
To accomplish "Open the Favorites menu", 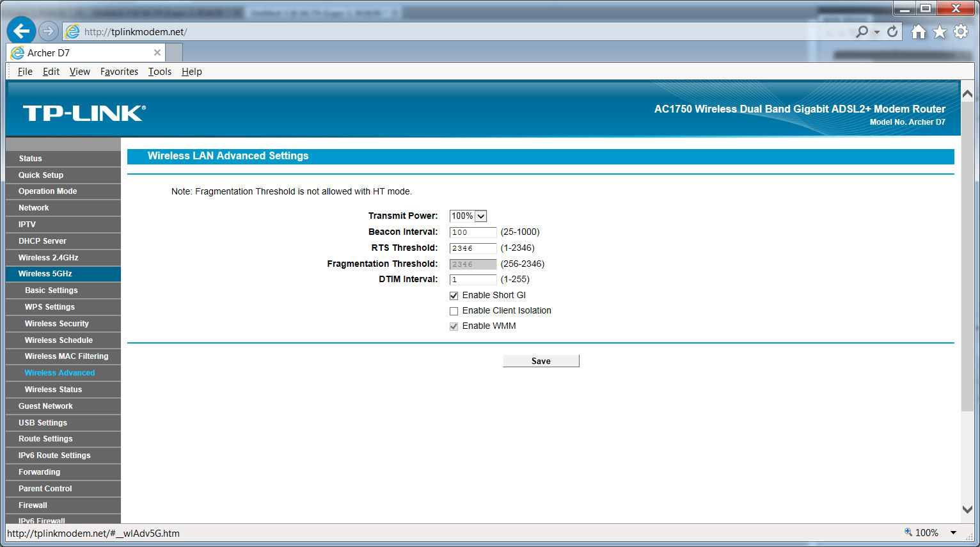I will 119,72.
